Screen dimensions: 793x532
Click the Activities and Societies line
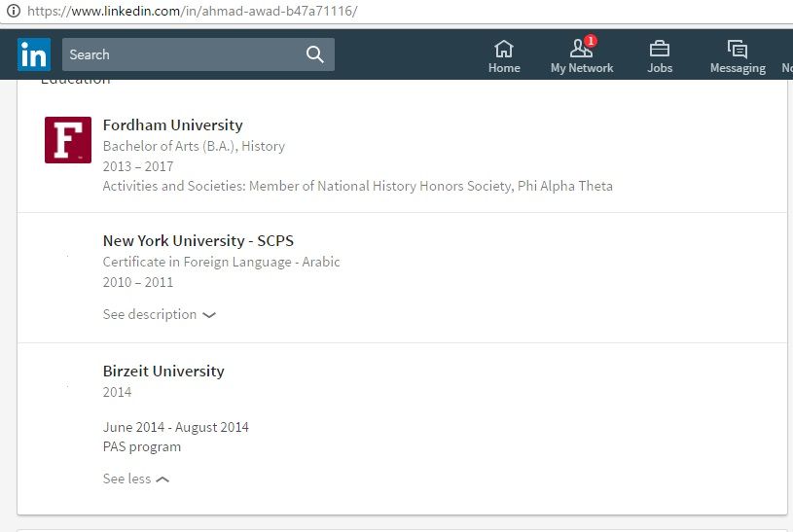coord(357,186)
